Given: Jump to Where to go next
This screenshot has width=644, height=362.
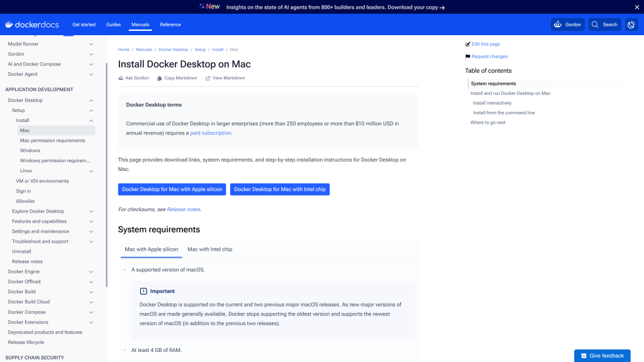Looking at the screenshot, I should click(487, 123).
